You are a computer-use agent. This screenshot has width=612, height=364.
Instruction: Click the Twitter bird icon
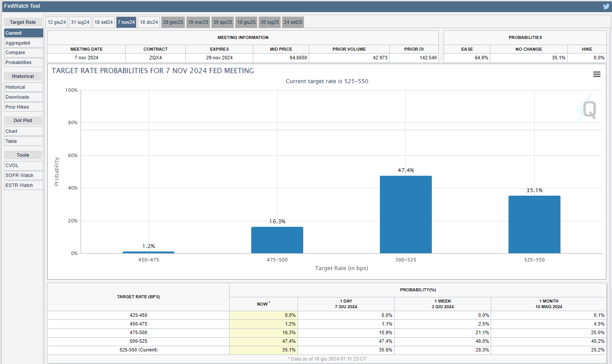coord(606,6)
